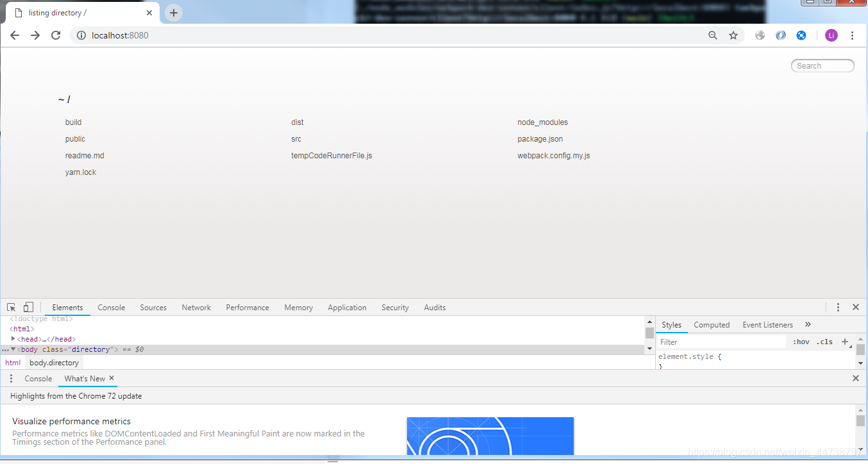The image size is (868, 464).
Task: Close the DevTools drawer
Action: point(856,379)
